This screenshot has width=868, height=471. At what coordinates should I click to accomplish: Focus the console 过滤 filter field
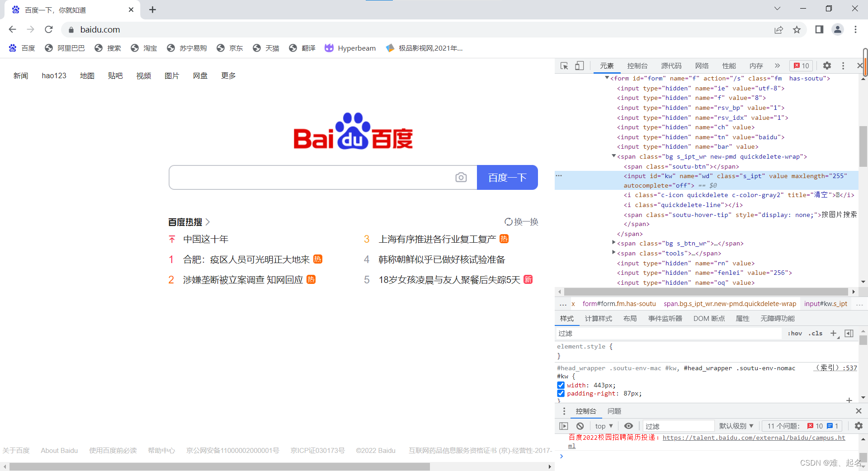pyautogui.click(x=678, y=426)
